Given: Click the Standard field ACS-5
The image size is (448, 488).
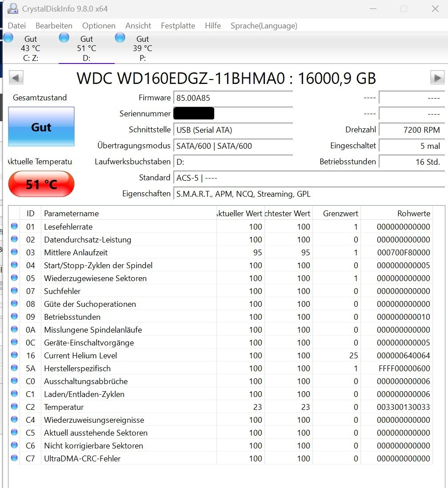Looking at the screenshot, I should click(309, 178).
